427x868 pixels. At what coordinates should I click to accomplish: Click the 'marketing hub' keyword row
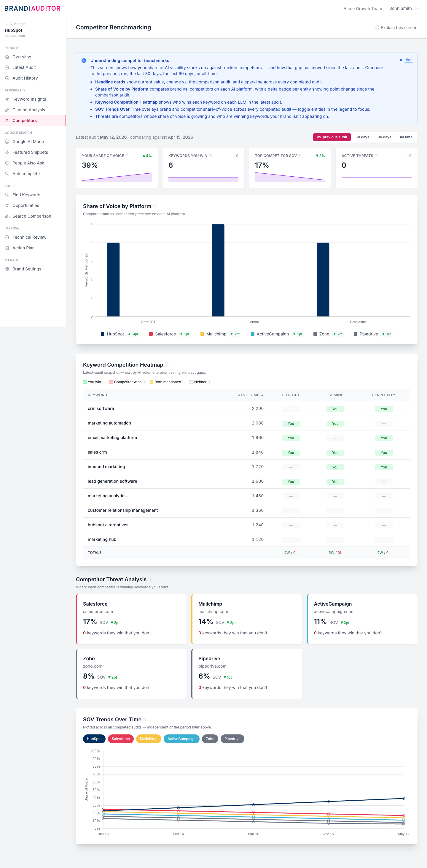247,539
